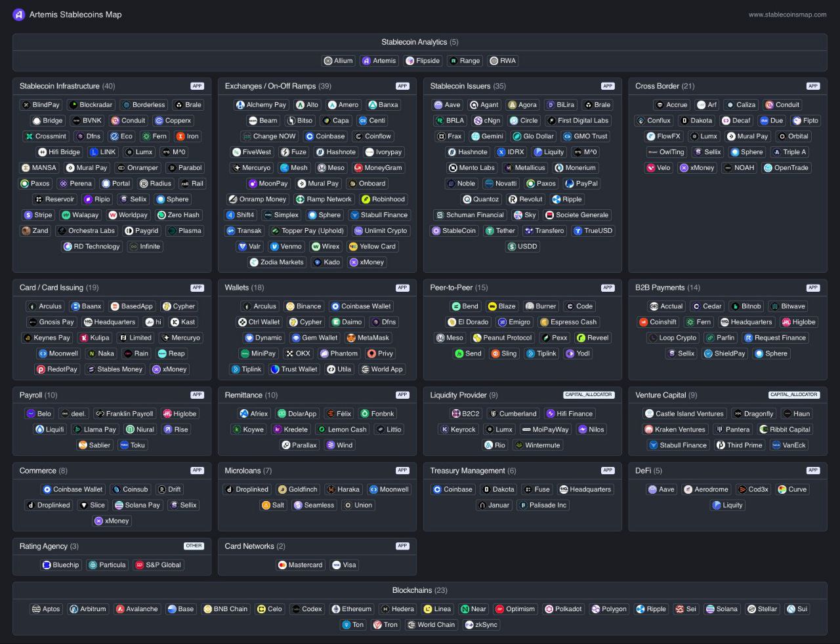Screen dimensions: 840x644
Task: Select the zkSync blockchain chip
Action: pyautogui.click(x=482, y=625)
